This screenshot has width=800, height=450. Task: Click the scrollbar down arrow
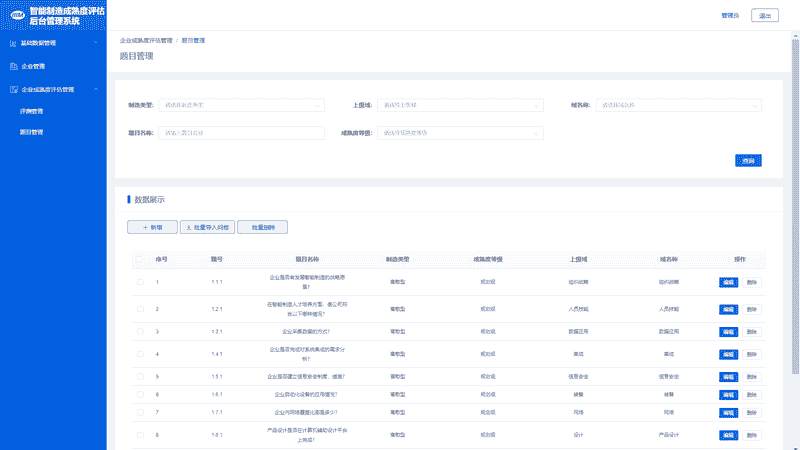pos(795,447)
